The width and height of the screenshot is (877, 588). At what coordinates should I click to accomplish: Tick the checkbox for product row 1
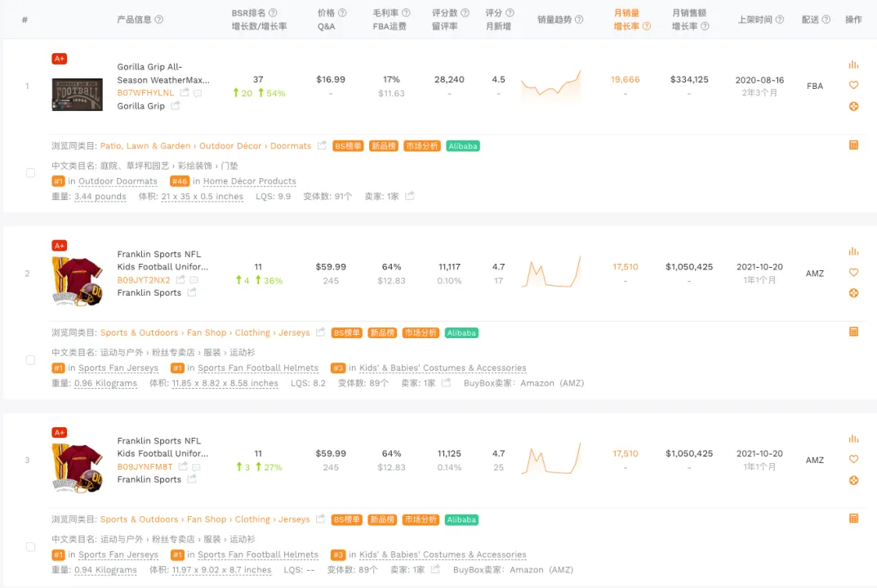point(31,173)
